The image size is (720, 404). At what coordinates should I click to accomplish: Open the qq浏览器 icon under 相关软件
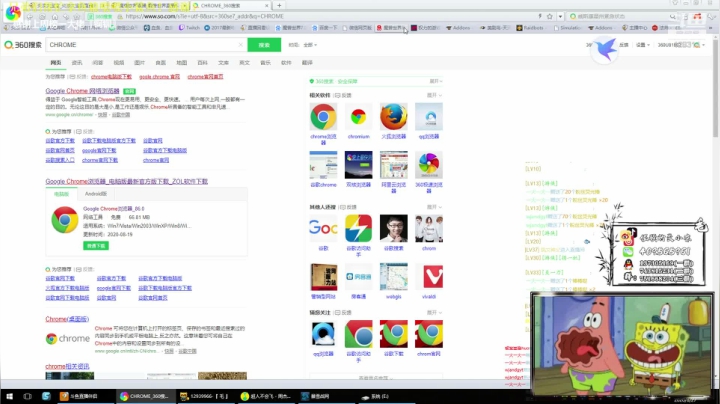[x=429, y=117]
